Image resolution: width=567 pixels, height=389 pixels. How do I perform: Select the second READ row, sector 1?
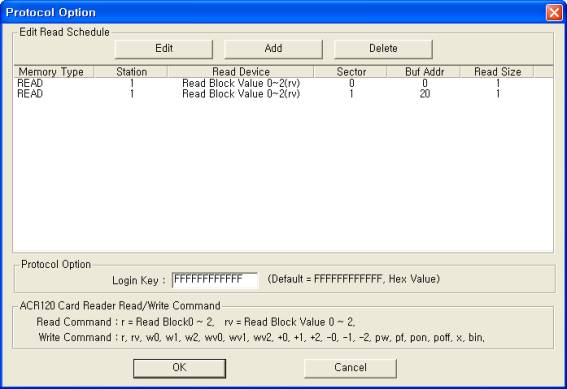283,94
